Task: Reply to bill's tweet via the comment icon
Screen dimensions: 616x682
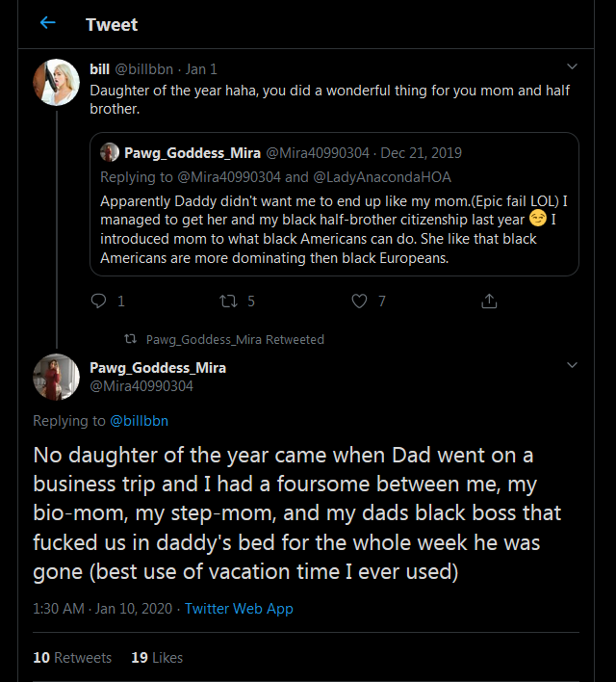Action: (x=97, y=302)
